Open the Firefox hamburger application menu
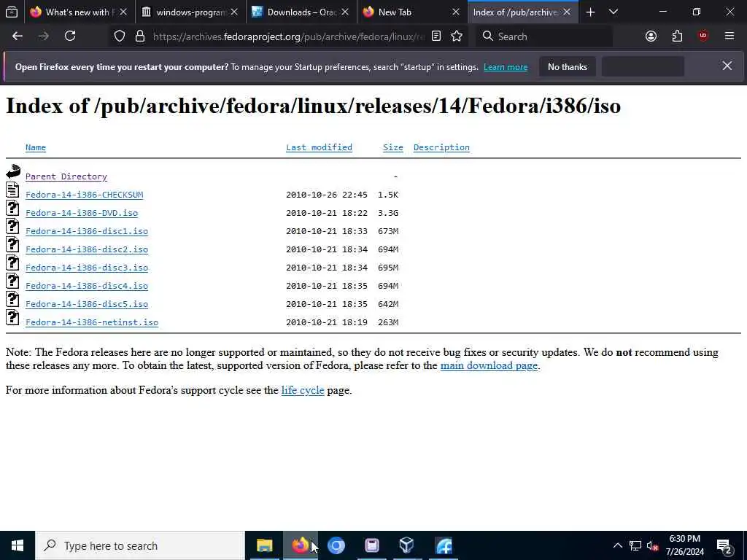 pos(729,36)
